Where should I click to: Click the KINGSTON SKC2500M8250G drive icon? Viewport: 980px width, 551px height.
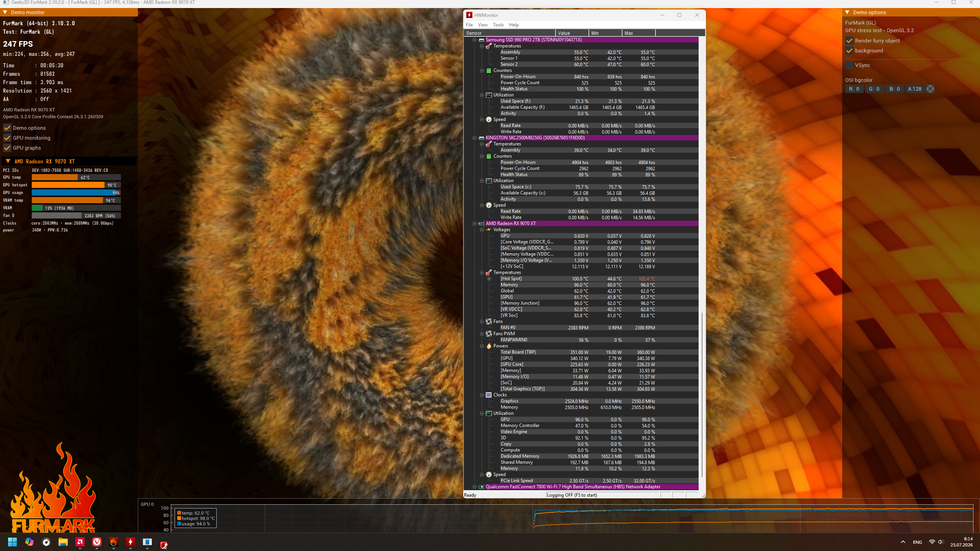click(482, 138)
